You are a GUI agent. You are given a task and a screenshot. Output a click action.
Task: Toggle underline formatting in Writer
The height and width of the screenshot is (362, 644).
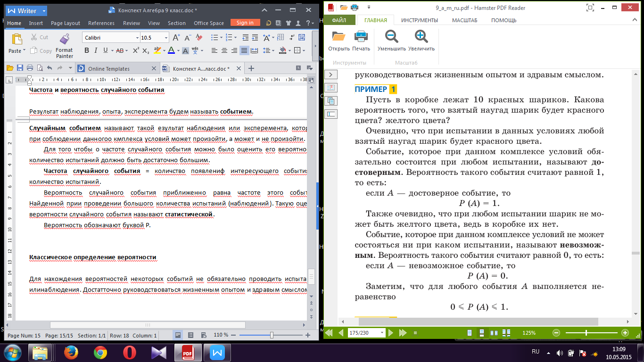(106, 50)
